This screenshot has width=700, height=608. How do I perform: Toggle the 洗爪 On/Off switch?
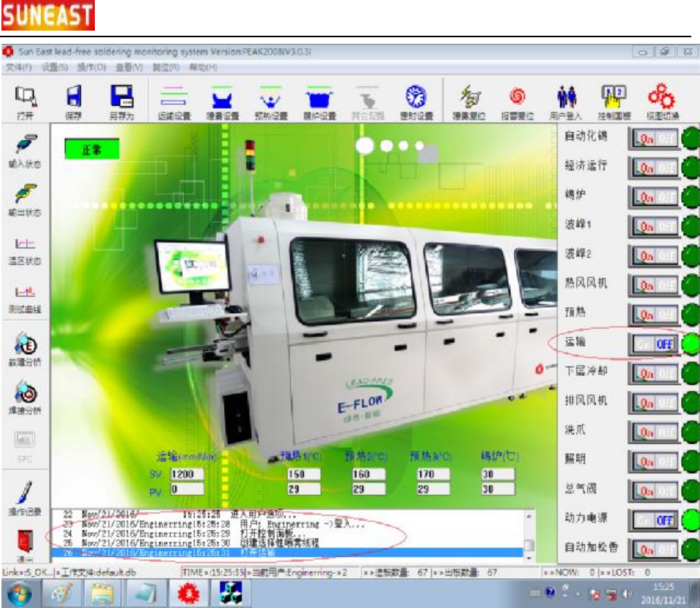pos(655,433)
